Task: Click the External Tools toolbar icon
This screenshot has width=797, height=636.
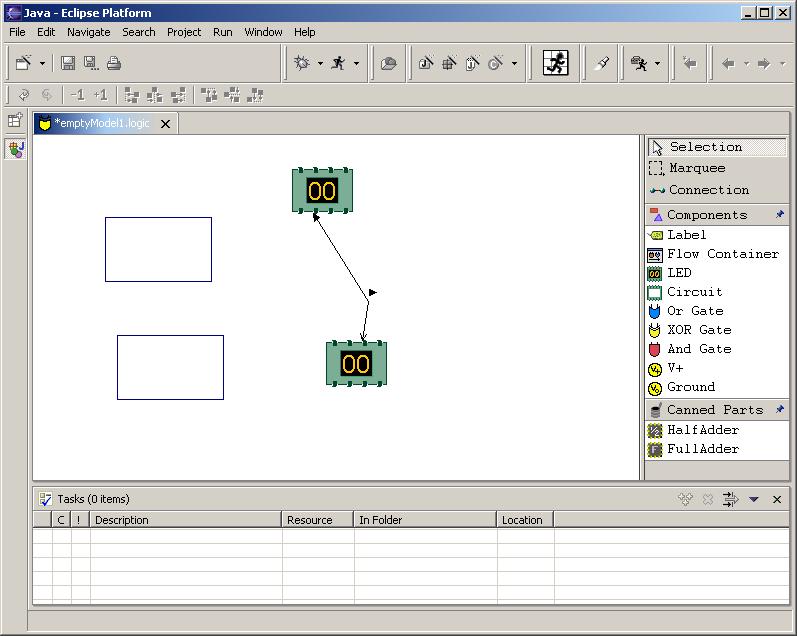Action: click(x=639, y=63)
